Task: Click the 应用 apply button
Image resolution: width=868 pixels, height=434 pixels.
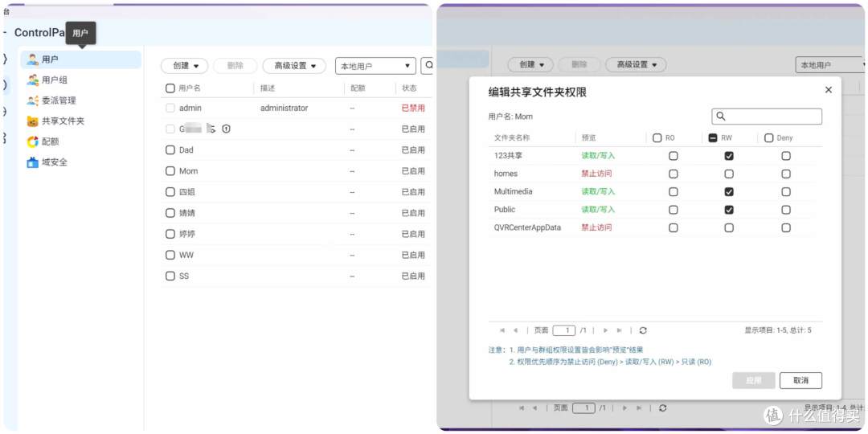Action: pyautogui.click(x=753, y=380)
